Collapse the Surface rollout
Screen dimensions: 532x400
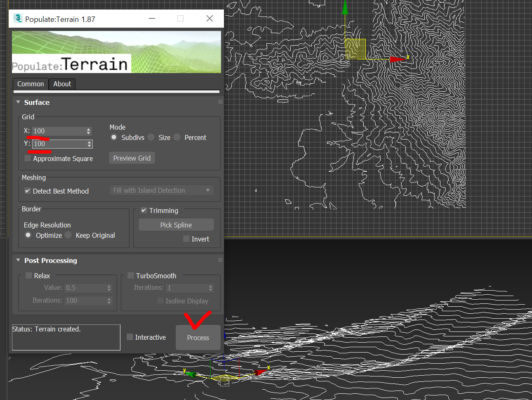click(18, 102)
